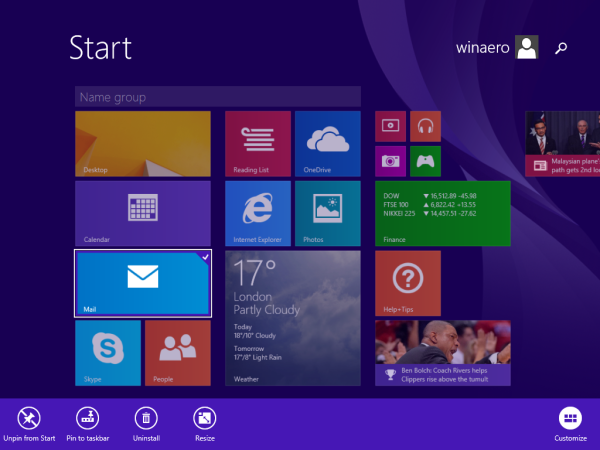600x450 pixels.
Task: Open the People tile
Action: tap(178, 353)
